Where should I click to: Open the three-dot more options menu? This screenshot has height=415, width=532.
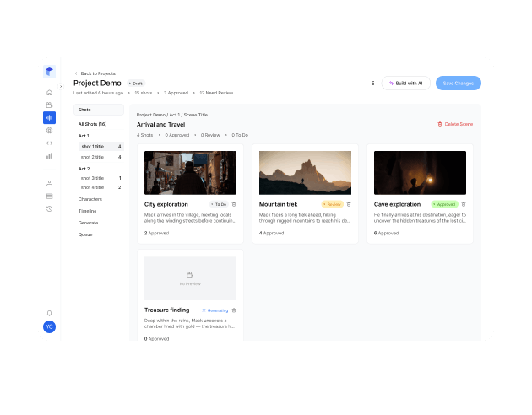point(373,83)
